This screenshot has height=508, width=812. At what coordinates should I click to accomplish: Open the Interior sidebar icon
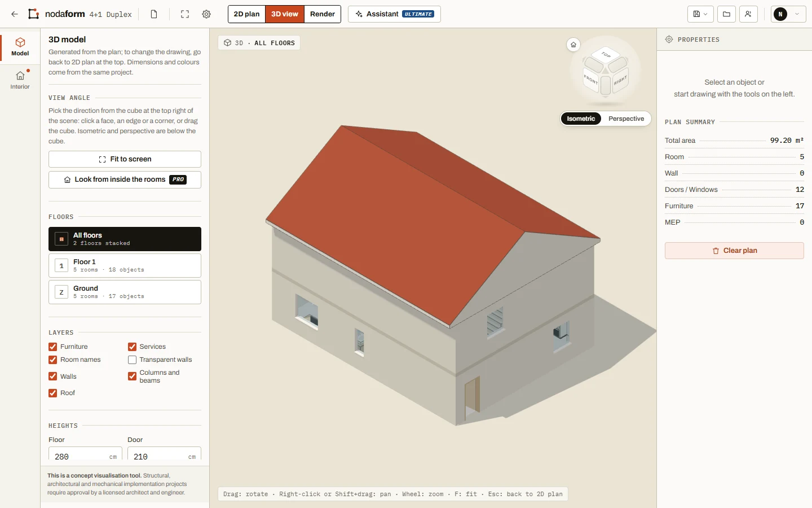(20, 80)
